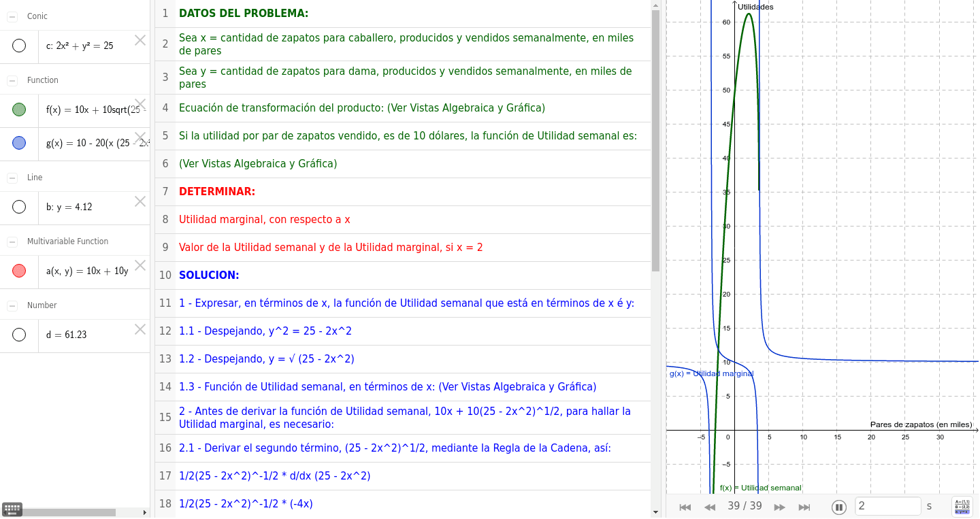This screenshot has height=519, width=980.
Task: Collapse the Conic group
Action: tap(12, 16)
